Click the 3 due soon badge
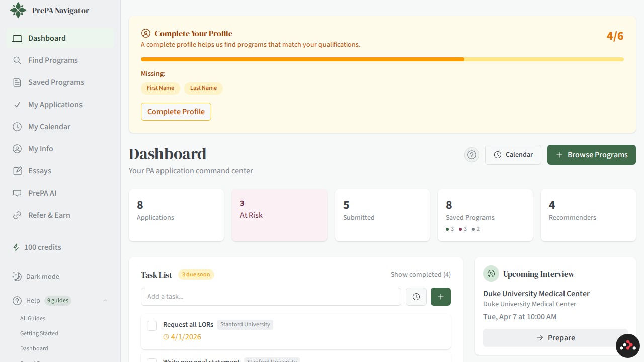Viewport: 644px width, 362px height. click(x=196, y=275)
